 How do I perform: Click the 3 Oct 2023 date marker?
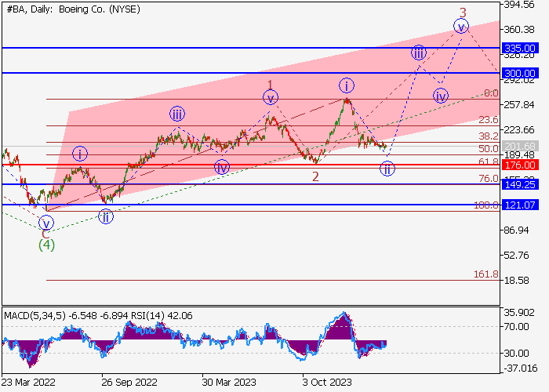pos(327,383)
